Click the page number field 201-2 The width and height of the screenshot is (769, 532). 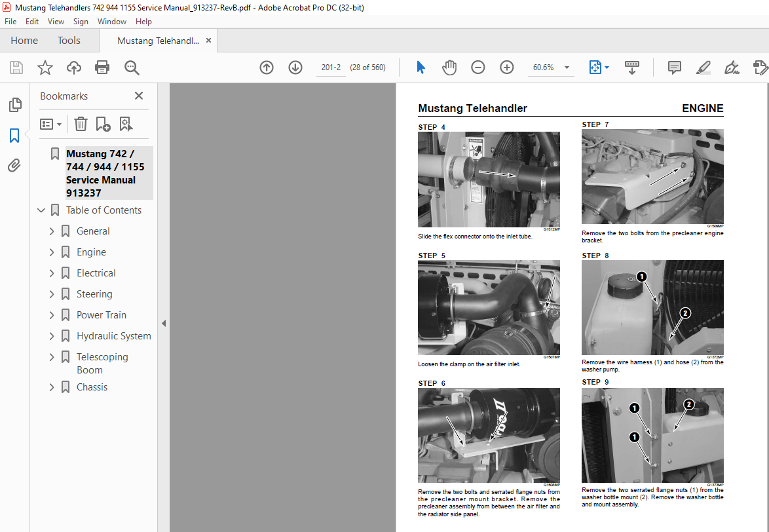click(331, 67)
